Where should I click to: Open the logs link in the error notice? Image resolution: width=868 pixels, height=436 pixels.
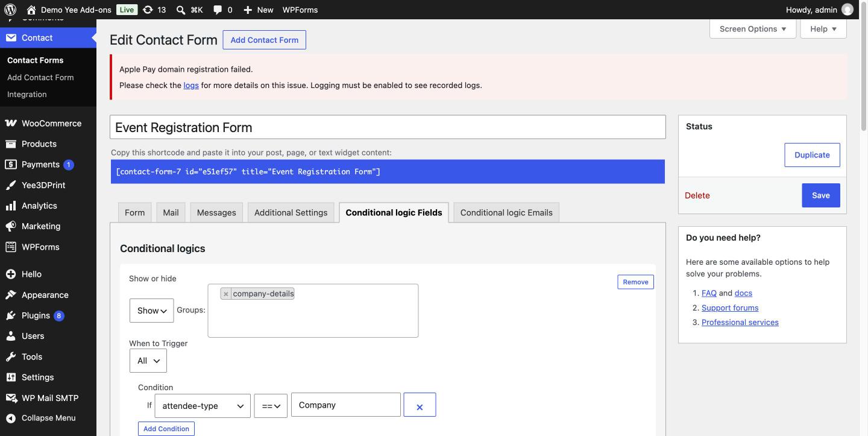(191, 85)
